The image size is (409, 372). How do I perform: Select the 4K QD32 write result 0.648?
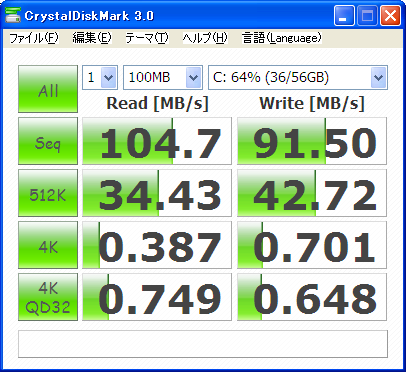[312, 297]
